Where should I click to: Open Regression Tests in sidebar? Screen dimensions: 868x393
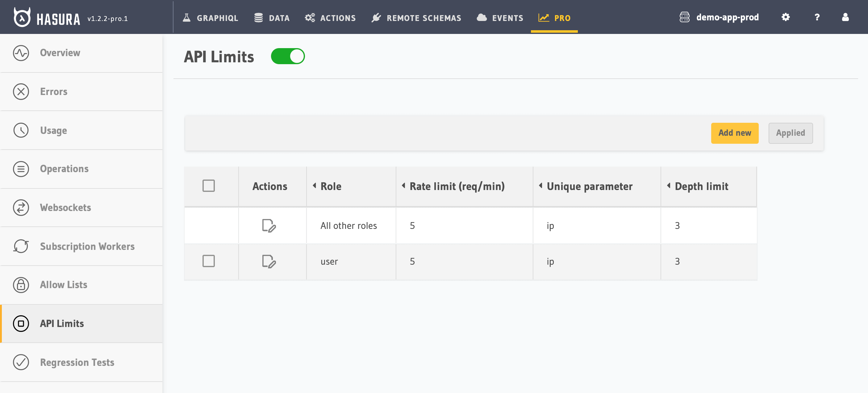77,362
